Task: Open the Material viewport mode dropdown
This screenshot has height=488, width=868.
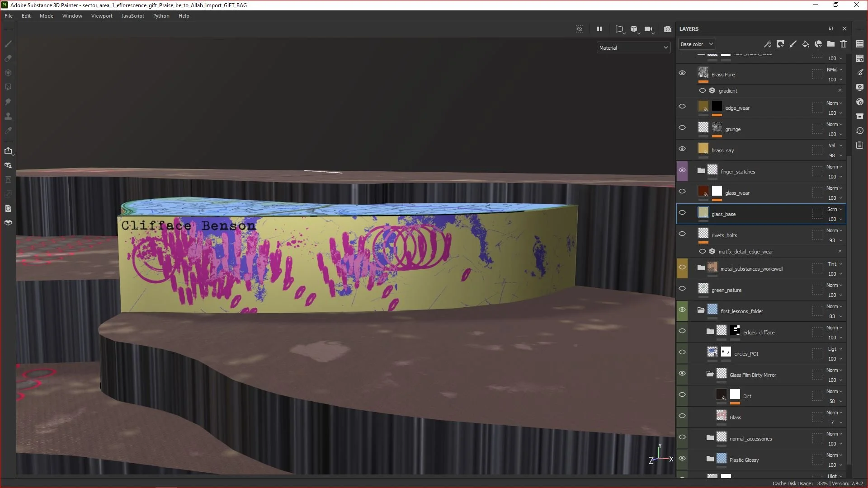Action: [x=633, y=48]
